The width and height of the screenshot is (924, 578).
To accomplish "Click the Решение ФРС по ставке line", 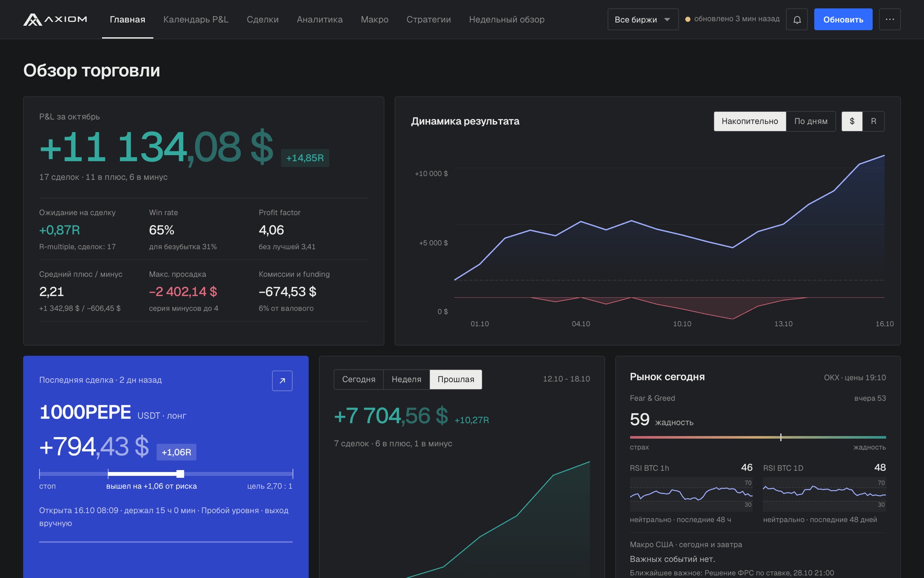I will point(732,573).
